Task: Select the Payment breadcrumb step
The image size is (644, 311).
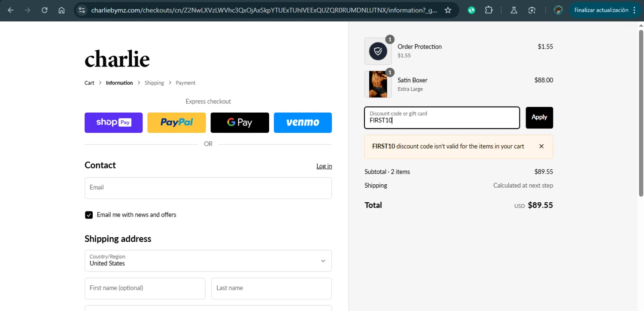Action: point(185,83)
